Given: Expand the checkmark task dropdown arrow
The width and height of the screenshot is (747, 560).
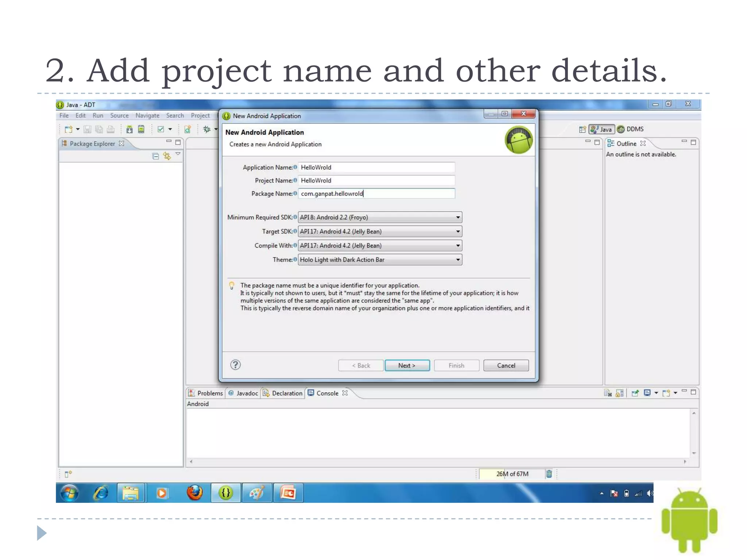Looking at the screenshot, I should pyautogui.click(x=170, y=129).
